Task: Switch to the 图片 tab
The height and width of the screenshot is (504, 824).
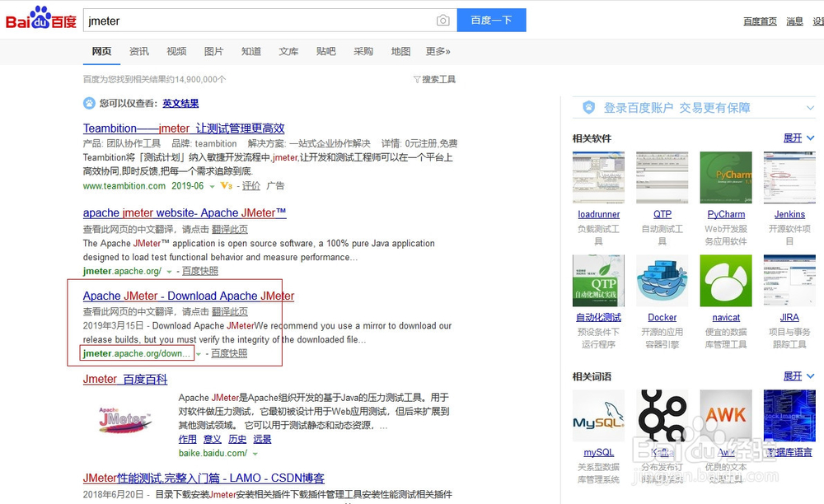Action: [214, 51]
